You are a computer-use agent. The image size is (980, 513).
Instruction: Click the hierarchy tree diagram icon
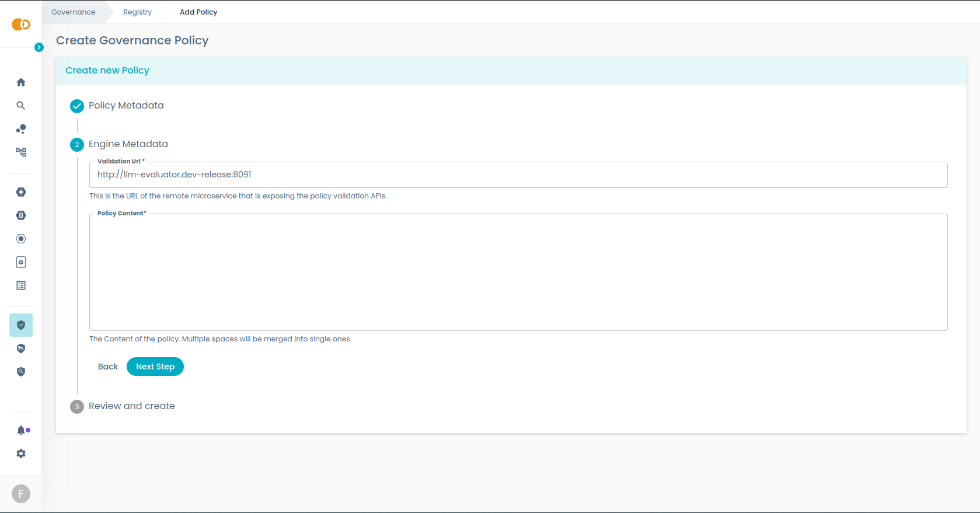21,152
